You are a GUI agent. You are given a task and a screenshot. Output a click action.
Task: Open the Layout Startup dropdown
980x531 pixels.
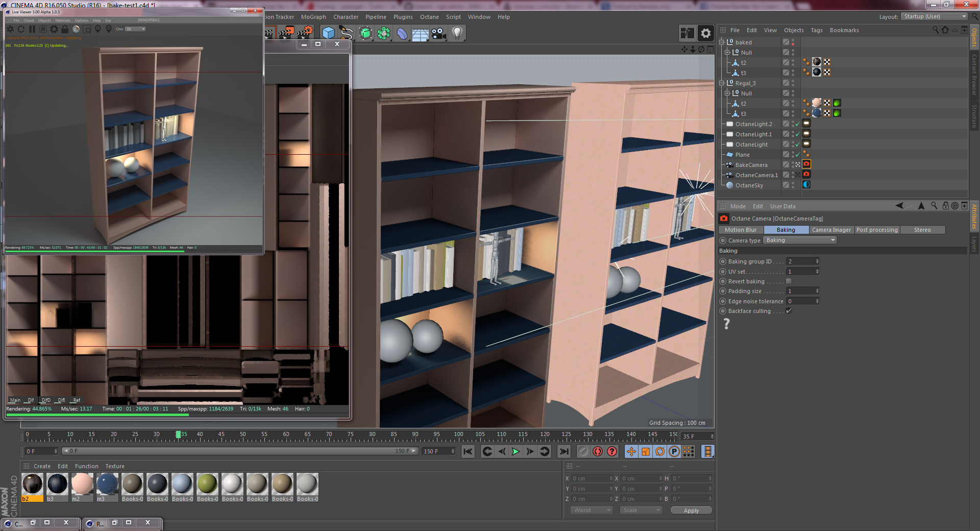coord(934,17)
